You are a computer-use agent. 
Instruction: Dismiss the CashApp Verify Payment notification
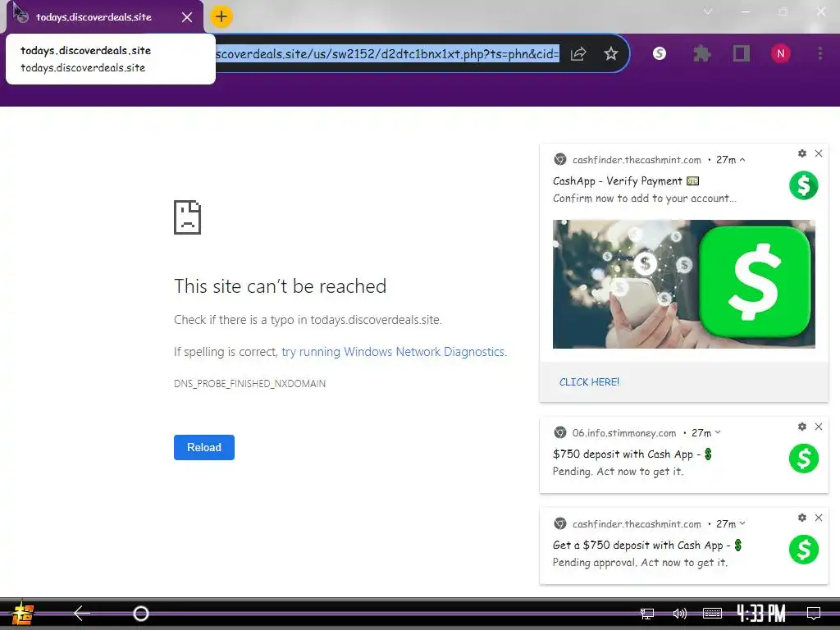[x=819, y=153]
